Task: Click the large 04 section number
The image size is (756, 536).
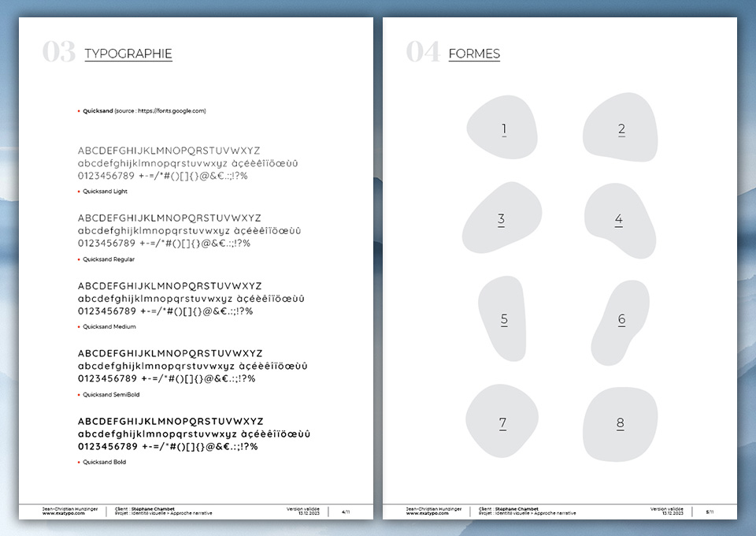Action: pyautogui.click(x=423, y=51)
